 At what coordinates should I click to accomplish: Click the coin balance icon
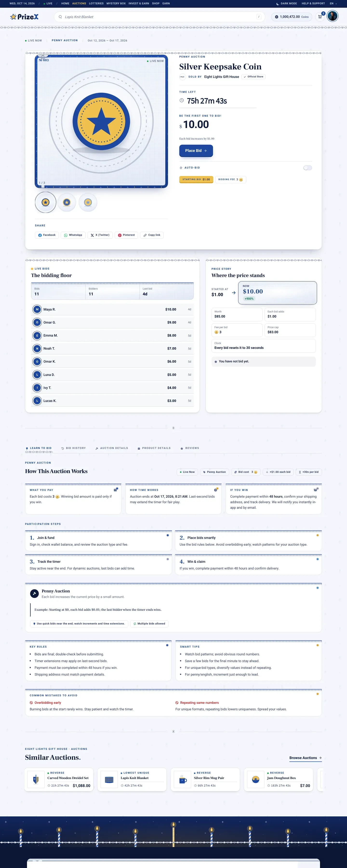click(x=277, y=17)
